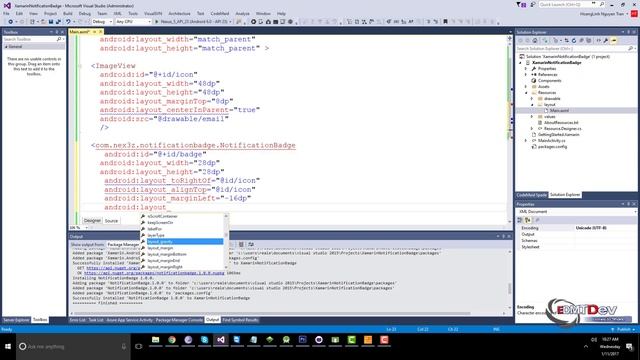Open the Analyze menu

tap(242, 13)
